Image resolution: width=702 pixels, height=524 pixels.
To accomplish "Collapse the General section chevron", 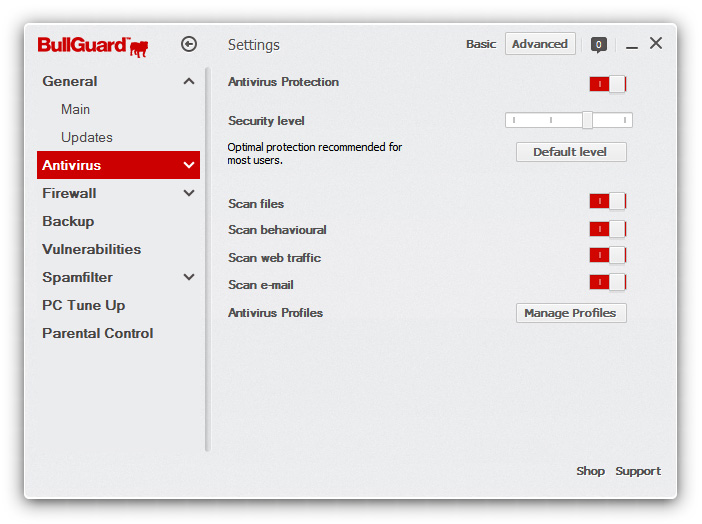I will (x=189, y=82).
